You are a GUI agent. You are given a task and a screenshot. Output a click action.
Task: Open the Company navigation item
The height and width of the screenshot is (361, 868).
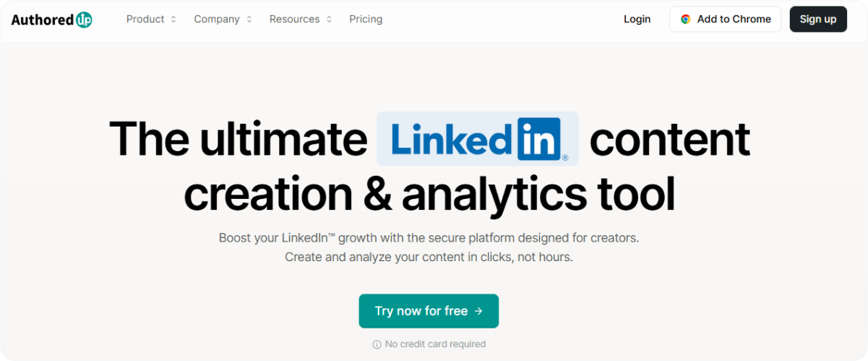pyautogui.click(x=223, y=20)
